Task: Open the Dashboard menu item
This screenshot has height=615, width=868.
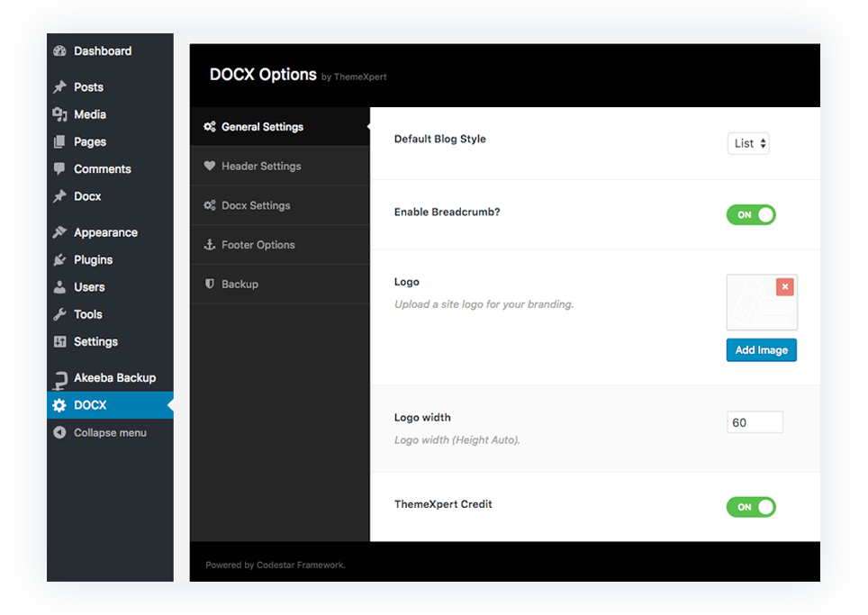Action: (110, 51)
